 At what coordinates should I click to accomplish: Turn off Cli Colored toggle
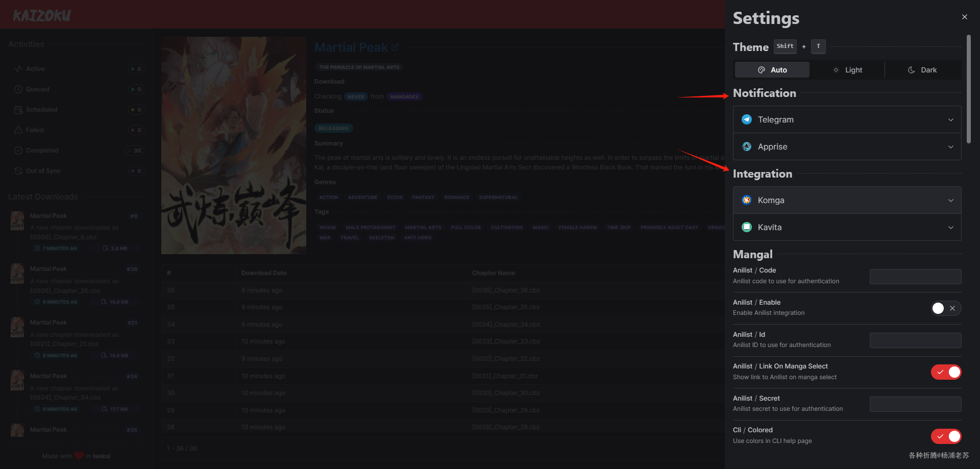point(946,436)
